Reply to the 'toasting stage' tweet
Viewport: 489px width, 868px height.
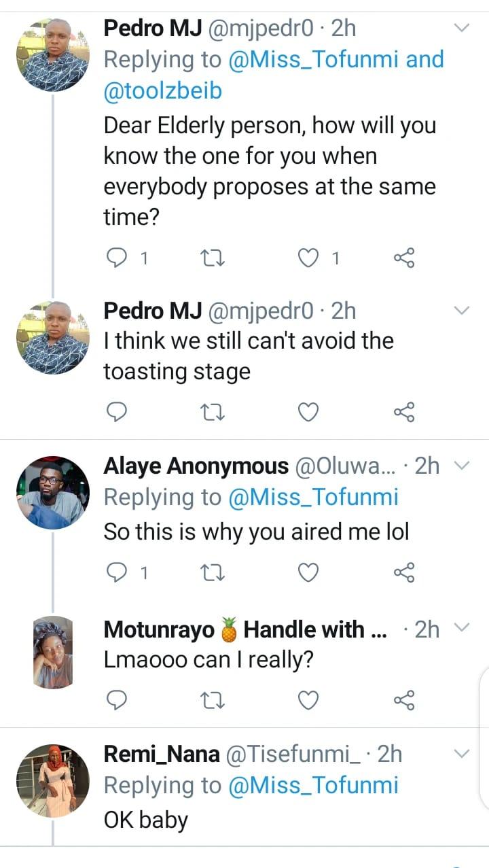point(118,411)
